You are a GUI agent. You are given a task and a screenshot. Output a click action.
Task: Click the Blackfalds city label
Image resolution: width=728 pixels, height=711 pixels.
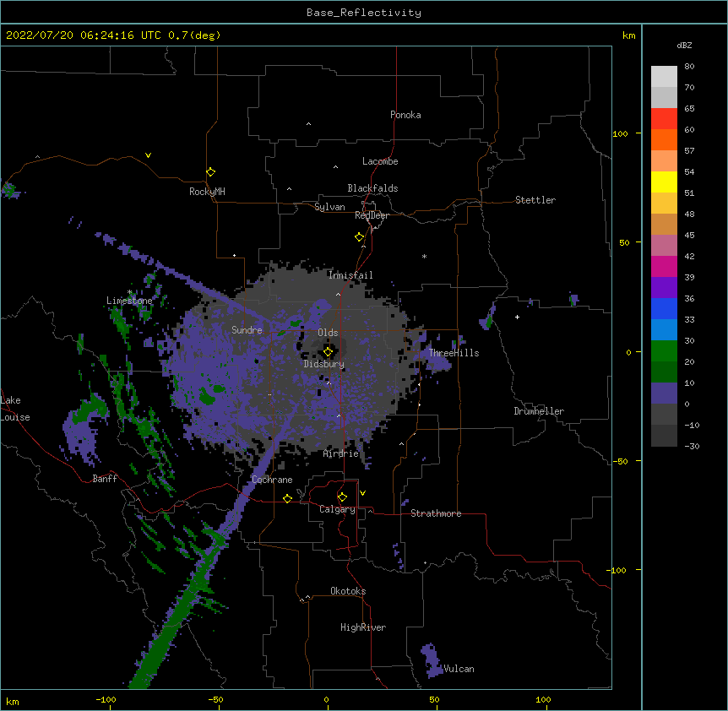click(x=372, y=188)
